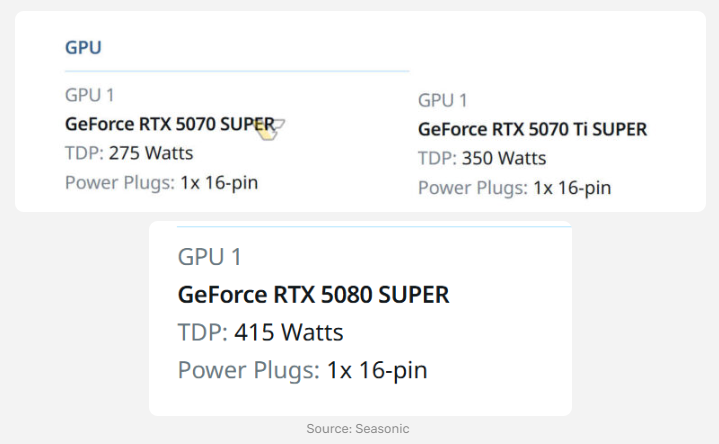Click the 275 Watts TDP value
The width and height of the screenshot is (719, 444).
(x=151, y=153)
